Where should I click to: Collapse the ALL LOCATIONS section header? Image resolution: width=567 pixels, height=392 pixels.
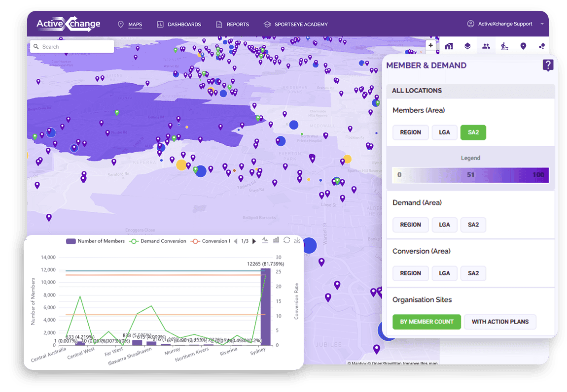click(470, 91)
